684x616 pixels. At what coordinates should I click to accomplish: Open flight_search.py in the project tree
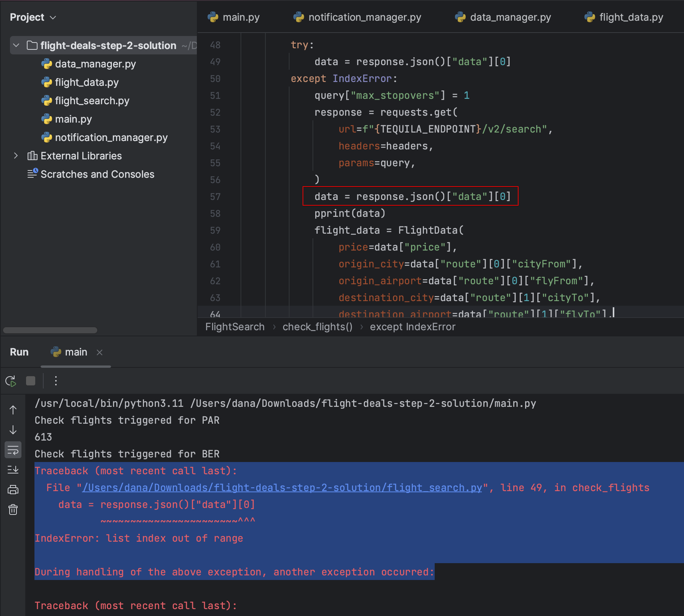click(92, 101)
